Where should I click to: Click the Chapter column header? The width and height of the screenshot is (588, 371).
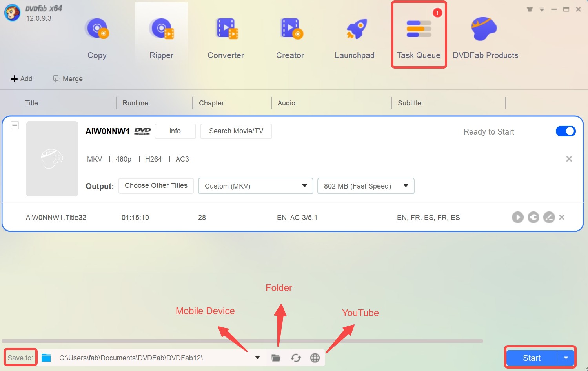point(211,103)
